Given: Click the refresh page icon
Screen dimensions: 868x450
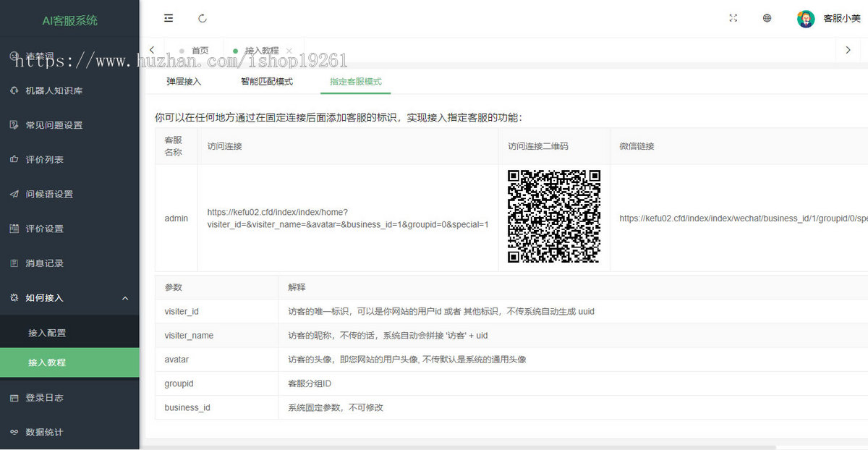Looking at the screenshot, I should pos(203,18).
